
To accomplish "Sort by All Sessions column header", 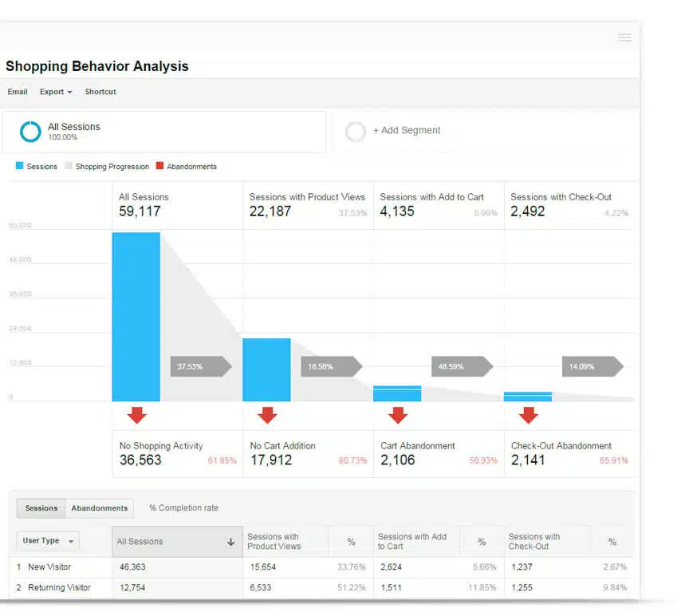I will coord(177,542).
